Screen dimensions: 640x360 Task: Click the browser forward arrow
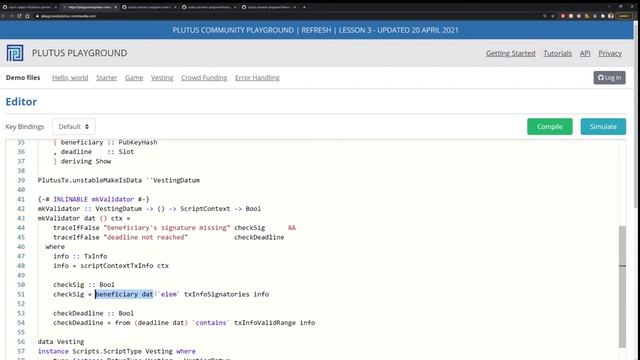[x=11, y=16]
